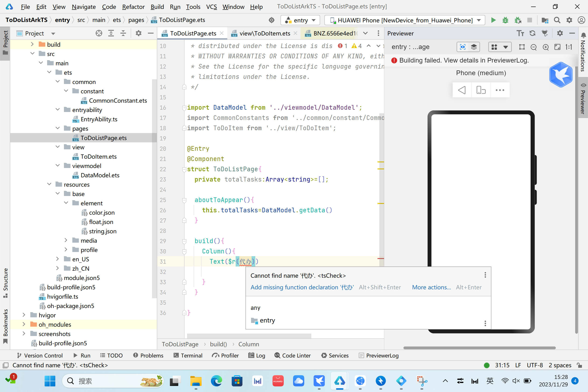Image resolution: width=588 pixels, height=392 pixels.
Task: Open Previewer settings gear
Action: pos(560,33)
